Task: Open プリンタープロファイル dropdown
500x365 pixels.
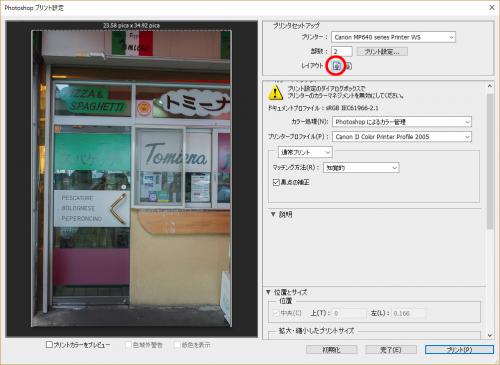Action: [402, 137]
